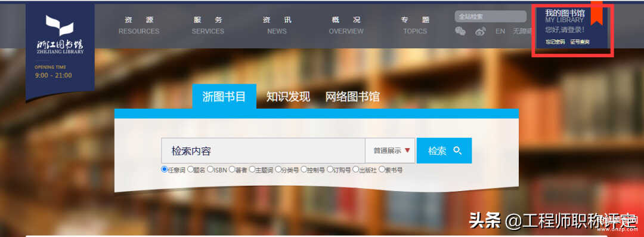Select the 出版社 radio button
Image resolution: width=644 pixels, height=237 pixels.
point(355,169)
